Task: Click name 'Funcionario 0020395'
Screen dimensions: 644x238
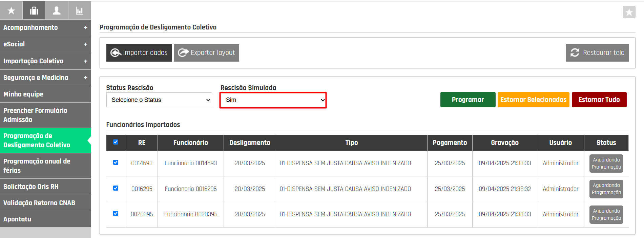Action: [x=191, y=214]
